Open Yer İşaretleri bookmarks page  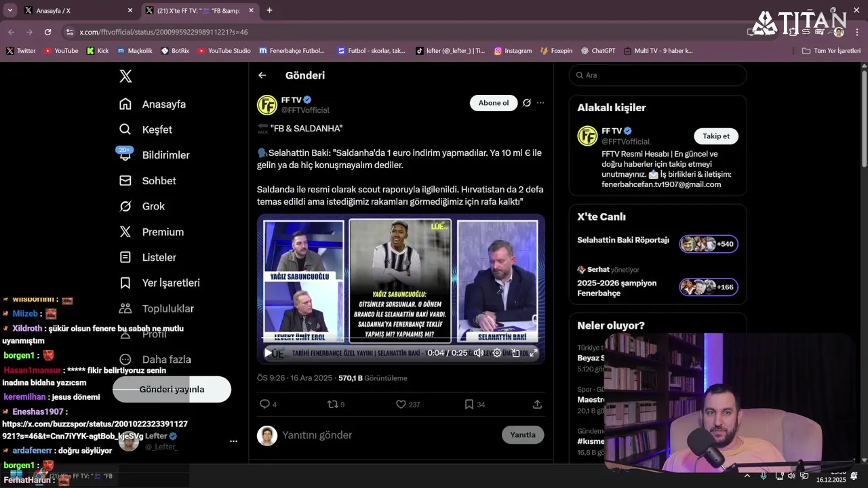tap(159, 283)
